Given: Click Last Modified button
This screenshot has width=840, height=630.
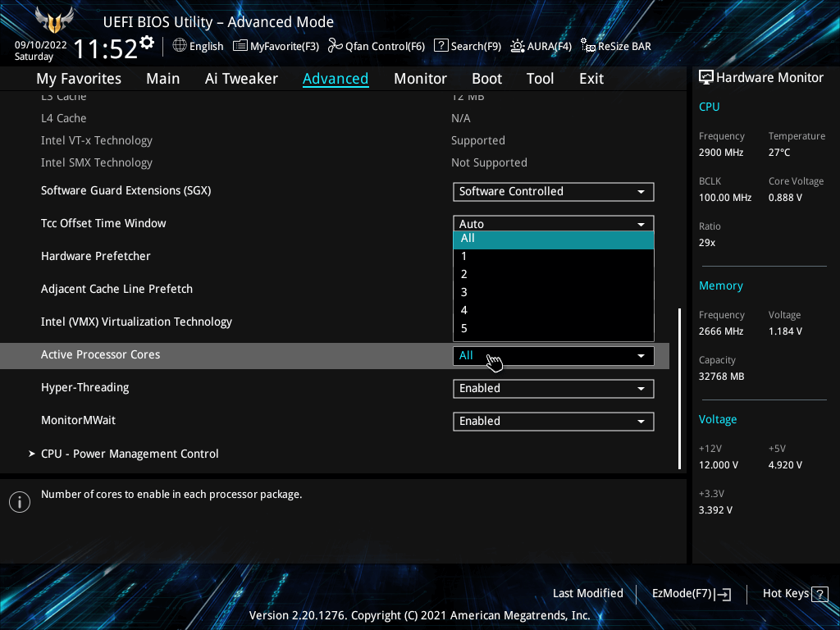Looking at the screenshot, I should [587, 594].
